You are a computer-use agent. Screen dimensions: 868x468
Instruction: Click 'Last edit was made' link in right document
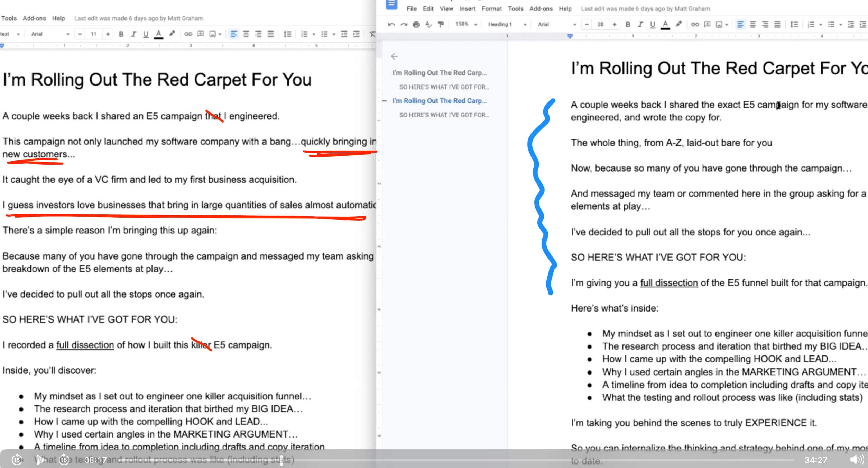[x=645, y=9]
